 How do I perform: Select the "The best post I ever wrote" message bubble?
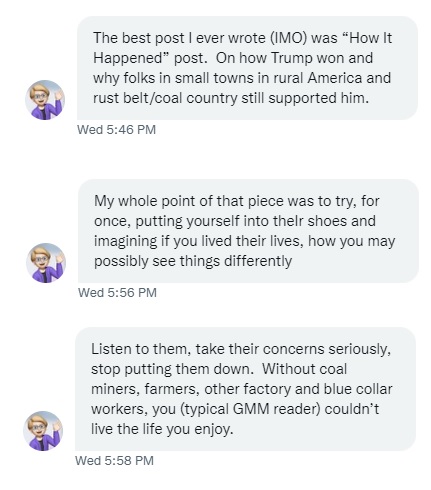point(247,68)
